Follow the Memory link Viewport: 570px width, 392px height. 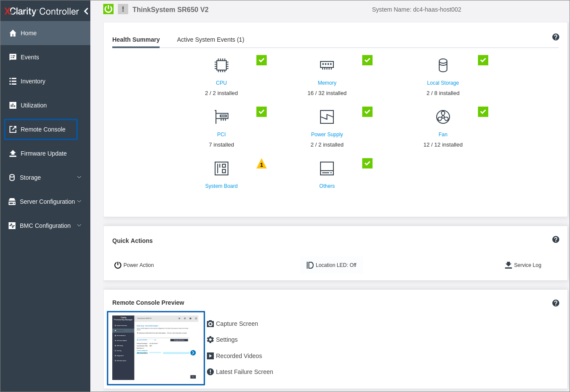(x=327, y=83)
